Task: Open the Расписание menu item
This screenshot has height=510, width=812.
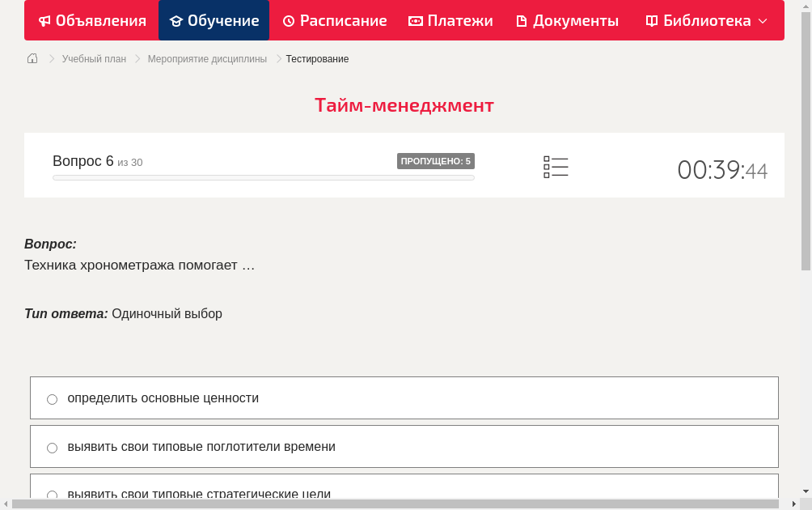Action: click(x=334, y=20)
